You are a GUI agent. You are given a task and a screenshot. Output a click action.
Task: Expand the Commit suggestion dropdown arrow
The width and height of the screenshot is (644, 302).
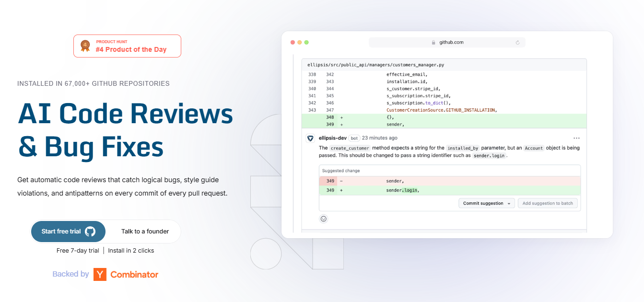pyautogui.click(x=509, y=203)
